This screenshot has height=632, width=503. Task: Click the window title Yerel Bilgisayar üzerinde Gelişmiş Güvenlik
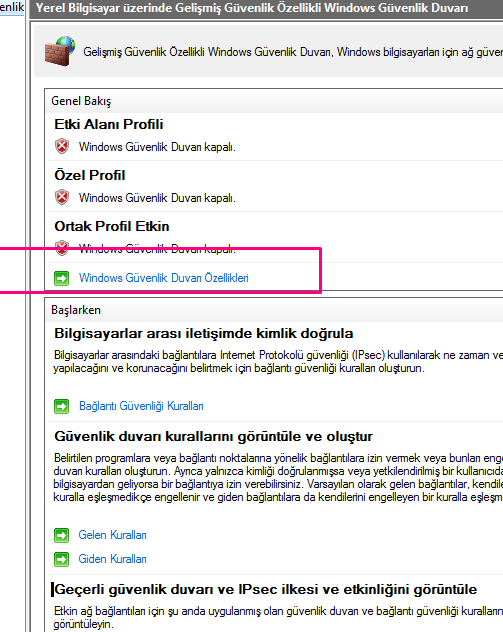click(x=252, y=8)
